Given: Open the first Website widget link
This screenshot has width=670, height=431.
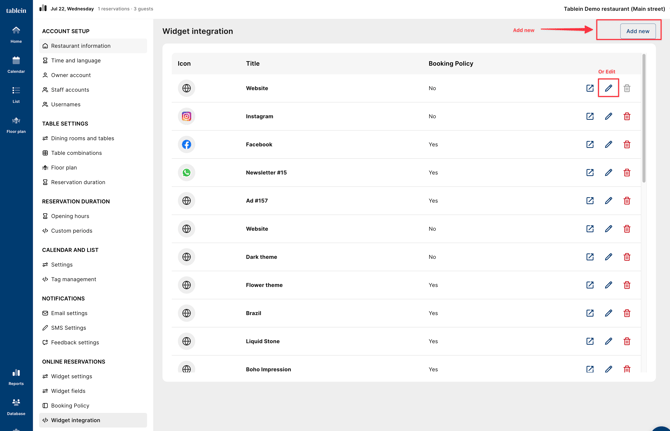Looking at the screenshot, I should pyautogui.click(x=590, y=88).
